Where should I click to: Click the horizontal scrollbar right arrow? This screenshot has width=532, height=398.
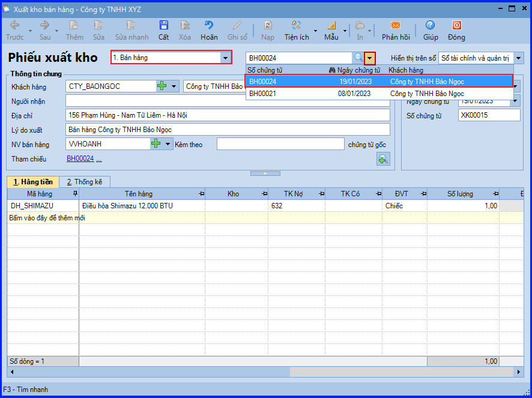(x=519, y=372)
